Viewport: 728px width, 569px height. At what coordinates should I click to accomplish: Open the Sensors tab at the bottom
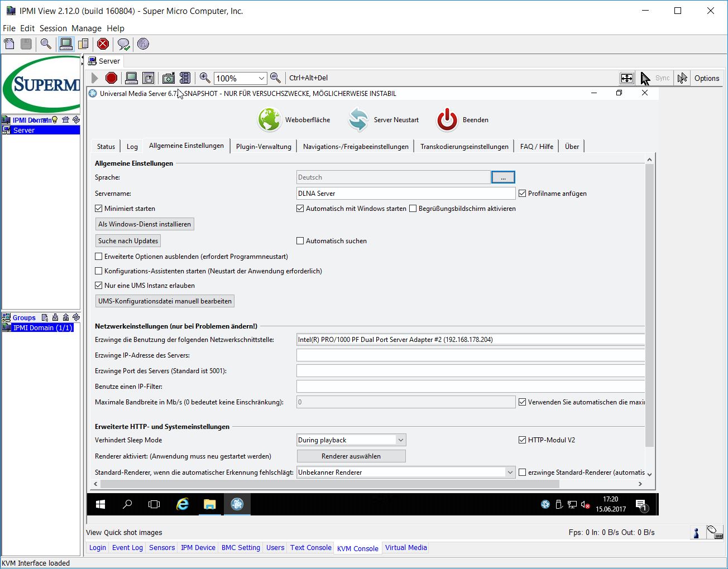coord(162,548)
